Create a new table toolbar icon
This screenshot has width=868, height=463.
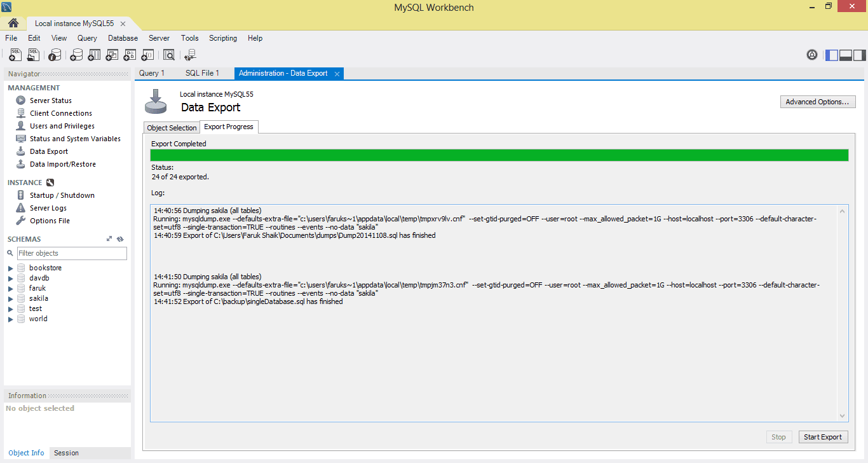94,55
